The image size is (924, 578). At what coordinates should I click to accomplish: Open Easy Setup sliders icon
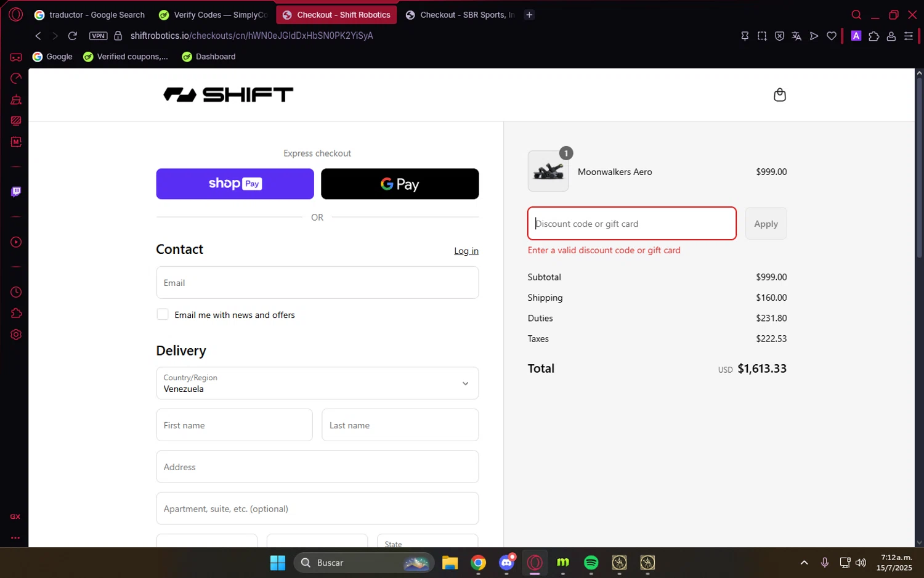pyautogui.click(x=909, y=36)
